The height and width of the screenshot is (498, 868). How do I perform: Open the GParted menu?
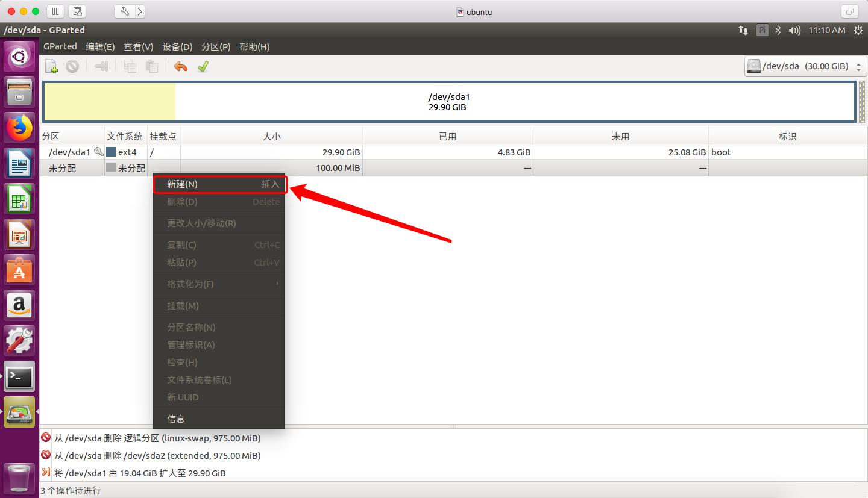(60, 46)
